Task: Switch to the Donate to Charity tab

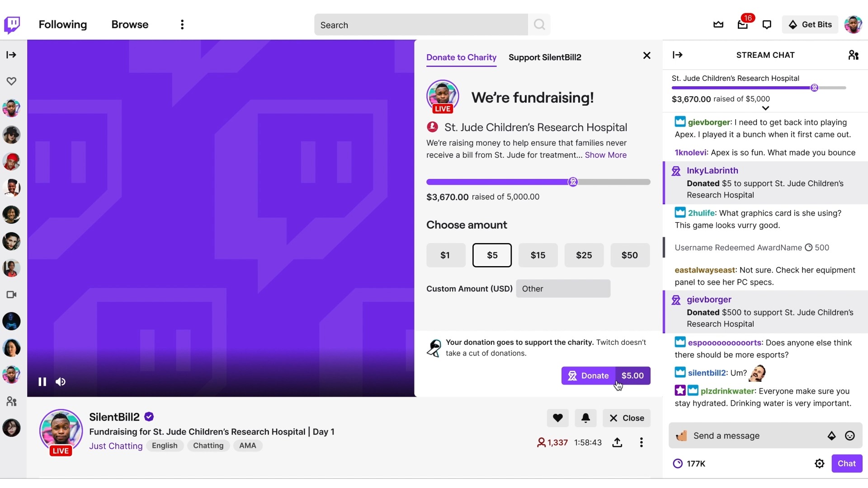Action: coord(461,56)
